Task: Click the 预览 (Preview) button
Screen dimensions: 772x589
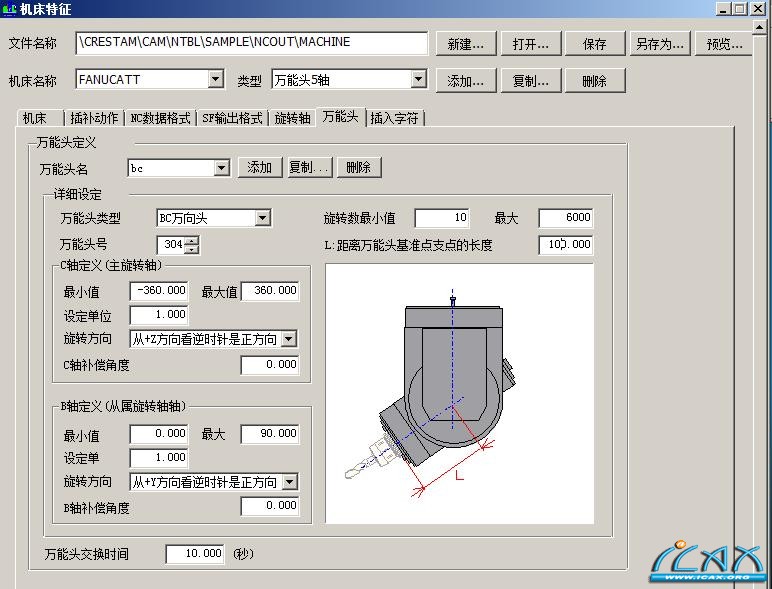Action: 724,44
